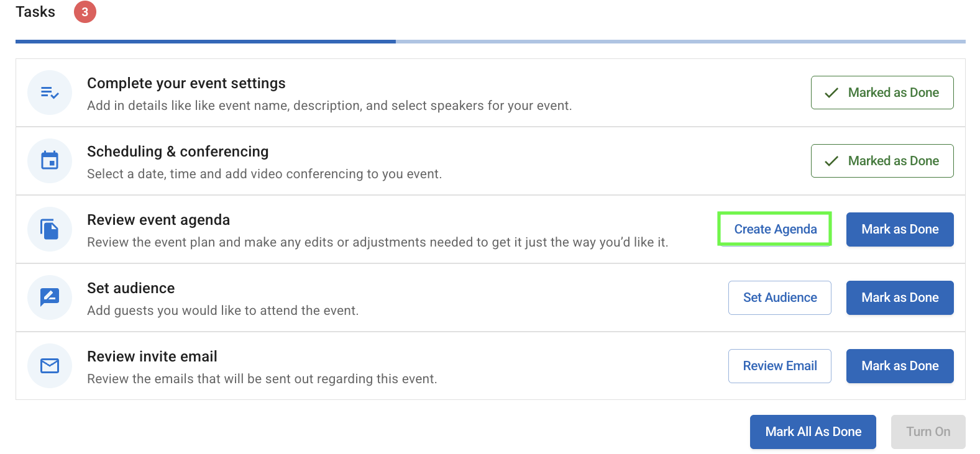980x454 pixels.
Task: Click the event settings checklist icon
Action: (x=50, y=93)
